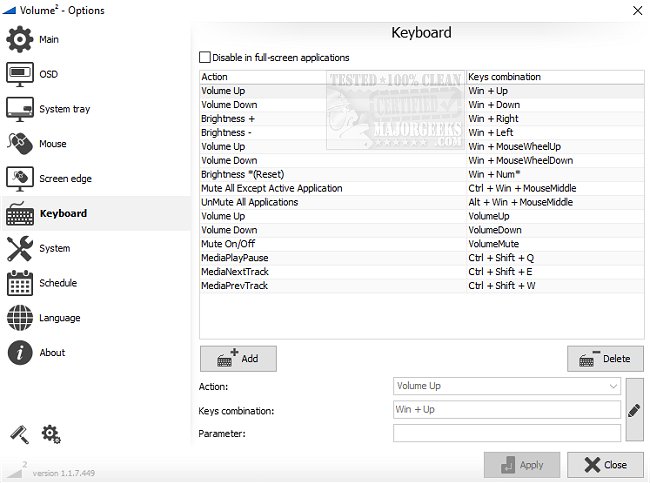Enable Disable in full-screen applications checkbox
This screenshot has width=650, height=483.
coord(206,58)
